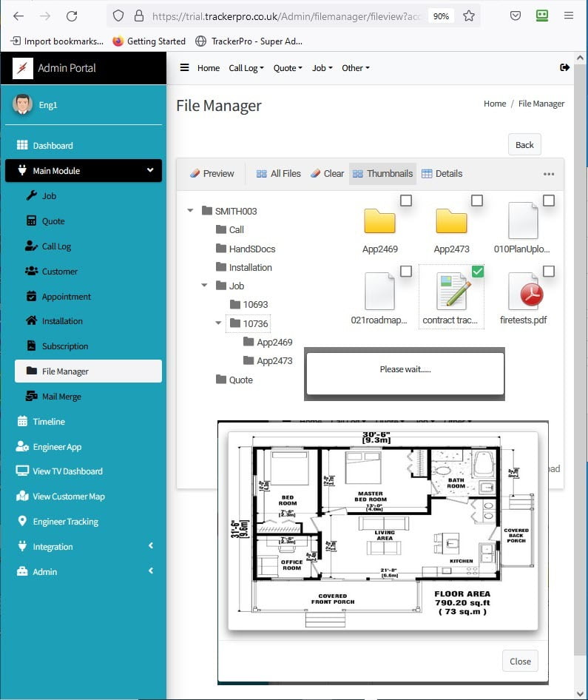
Task: Click the firetests.pdf file icon
Action: (x=526, y=292)
